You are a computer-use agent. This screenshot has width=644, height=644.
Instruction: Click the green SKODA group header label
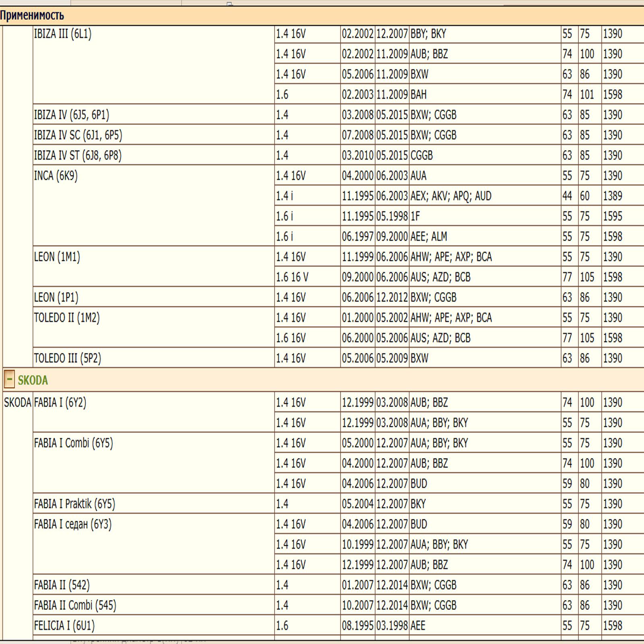(x=33, y=380)
